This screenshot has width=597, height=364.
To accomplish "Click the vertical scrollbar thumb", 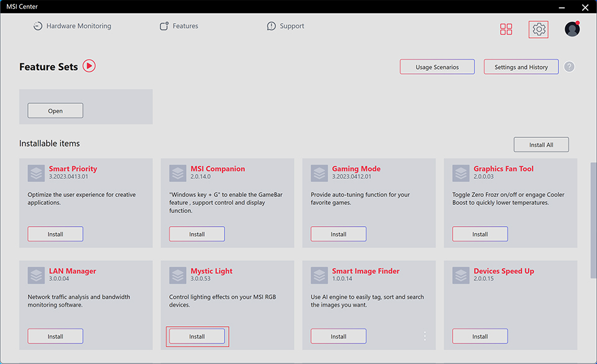I will 593,221.
